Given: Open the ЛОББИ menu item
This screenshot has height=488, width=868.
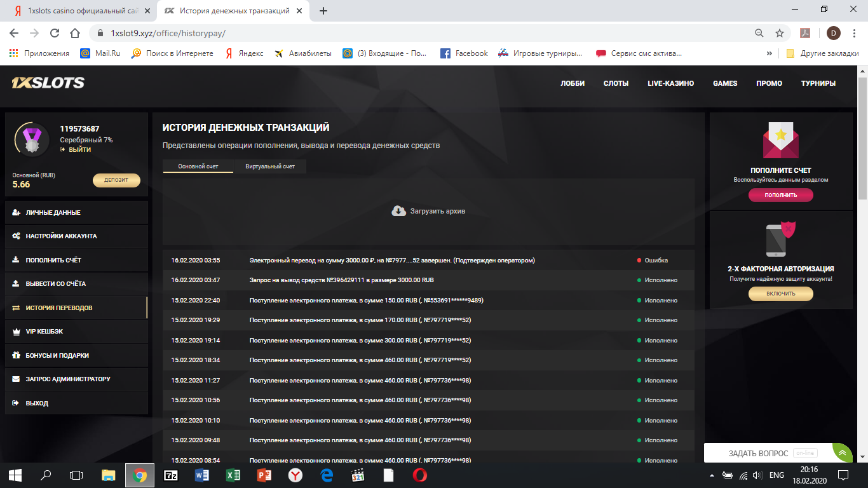Looking at the screenshot, I should click(573, 83).
